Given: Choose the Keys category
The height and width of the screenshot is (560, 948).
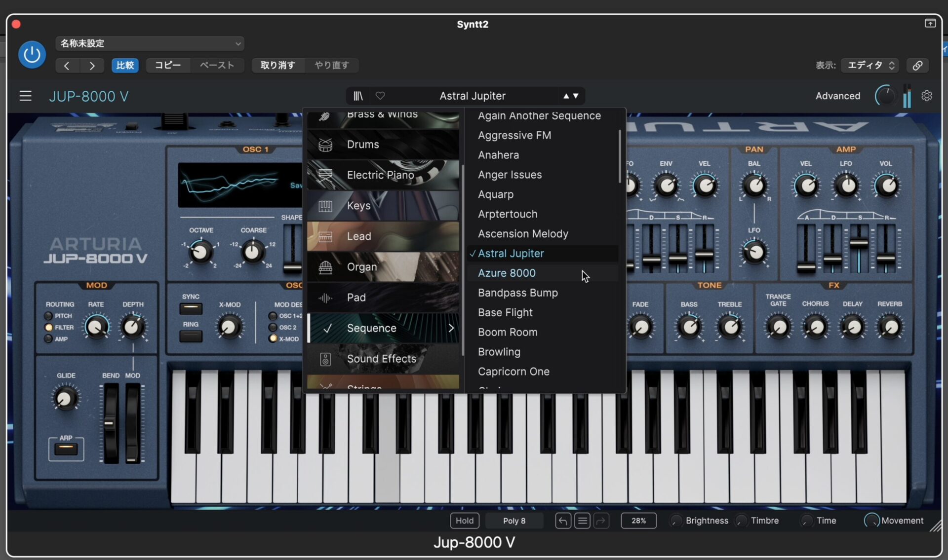Looking at the screenshot, I should pos(383,206).
